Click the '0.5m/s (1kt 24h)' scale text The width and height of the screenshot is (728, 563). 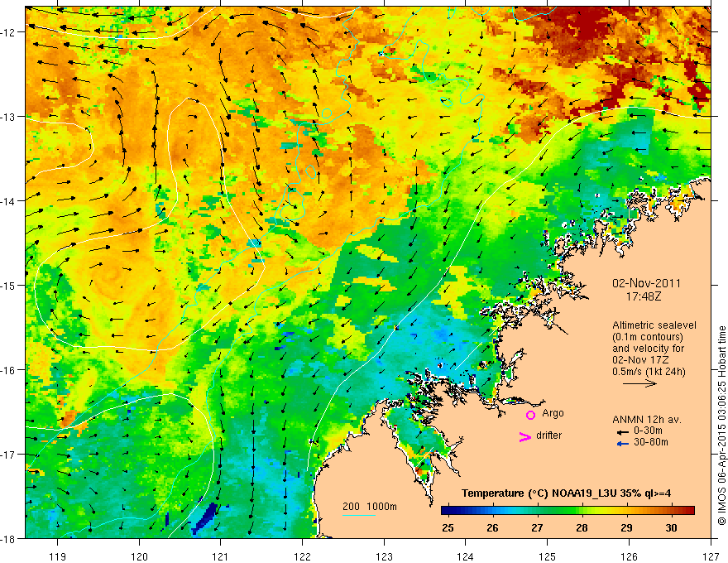pyautogui.click(x=649, y=372)
